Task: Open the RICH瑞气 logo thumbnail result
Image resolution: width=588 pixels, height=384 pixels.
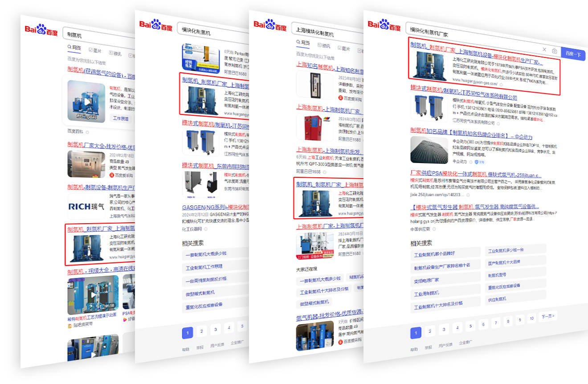Action: (x=86, y=207)
